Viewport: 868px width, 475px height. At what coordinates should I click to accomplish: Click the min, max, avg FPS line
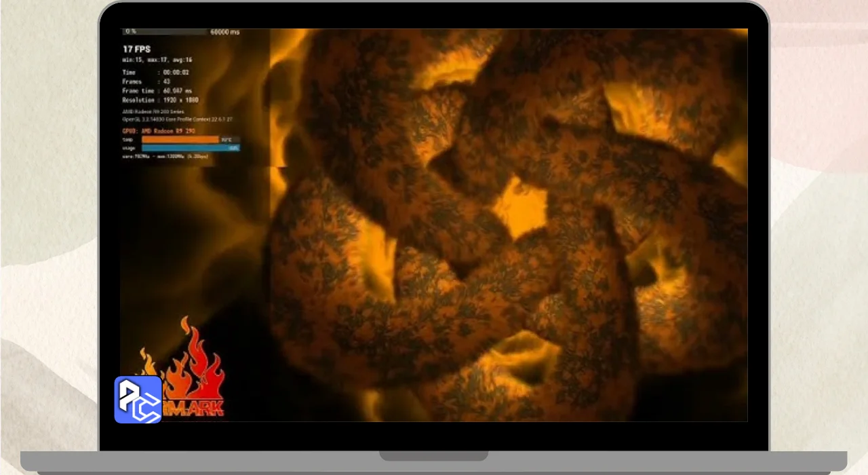(157, 60)
